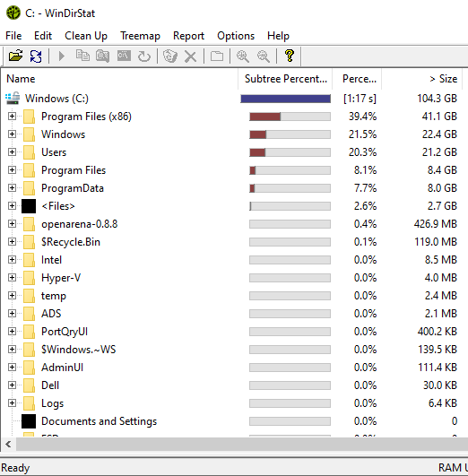The width and height of the screenshot is (468, 476).
Task: Click the Documents and Settings black icon
Action: (29, 421)
